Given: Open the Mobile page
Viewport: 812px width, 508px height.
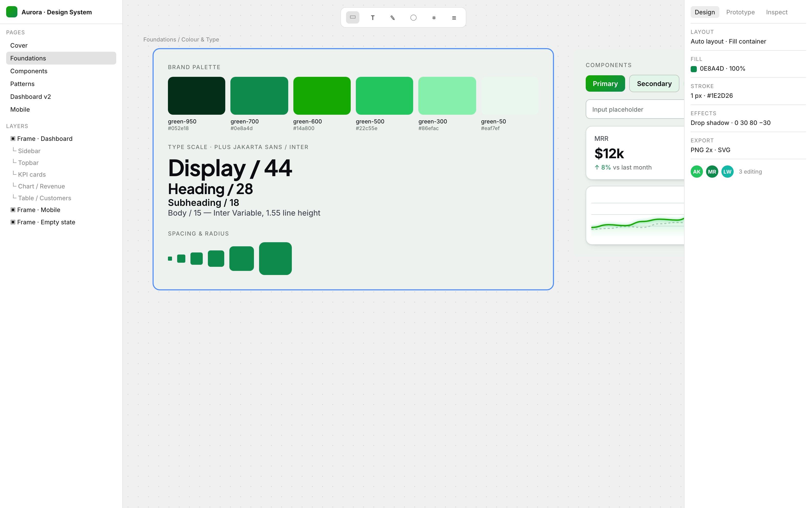Looking at the screenshot, I should tap(61, 109).
